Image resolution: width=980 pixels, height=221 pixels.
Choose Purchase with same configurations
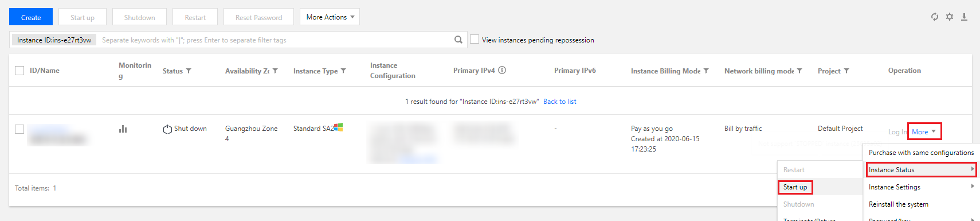(921, 153)
